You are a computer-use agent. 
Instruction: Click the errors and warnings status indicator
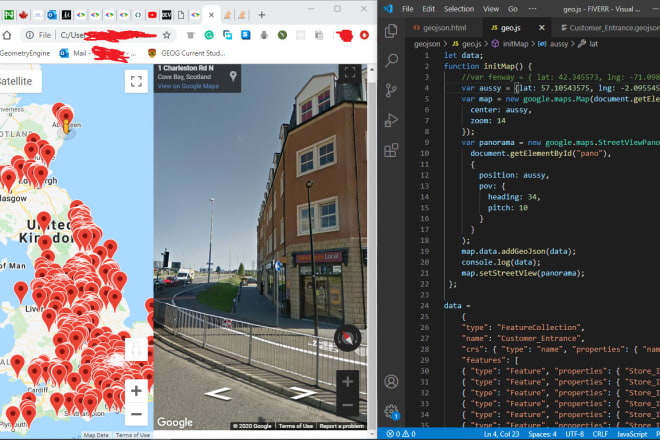(401, 434)
